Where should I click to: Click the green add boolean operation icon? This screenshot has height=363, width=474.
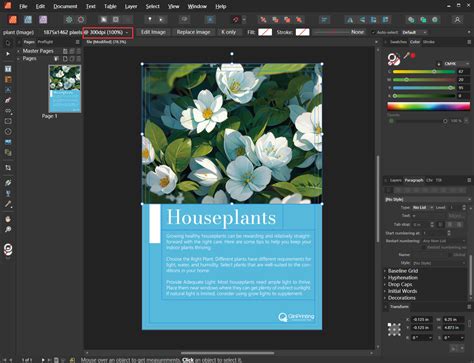(x=411, y=20)
